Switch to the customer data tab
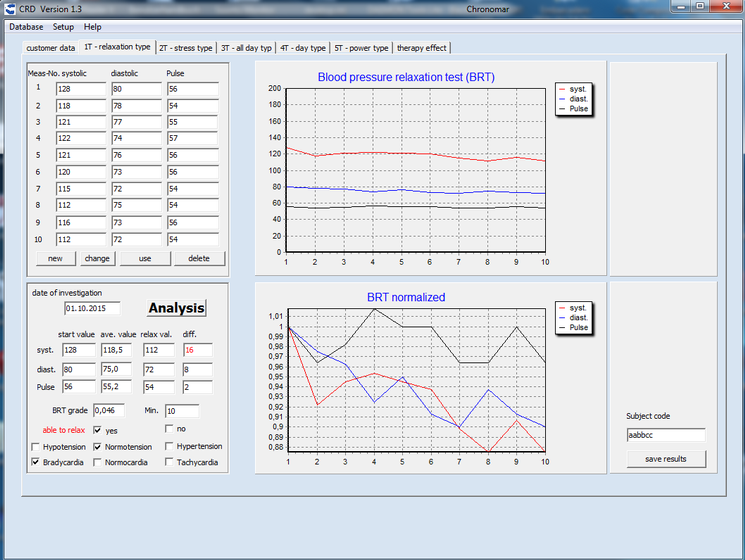Image resolution: width=745 pixels, height=560 pixels. tap(50, 47)
